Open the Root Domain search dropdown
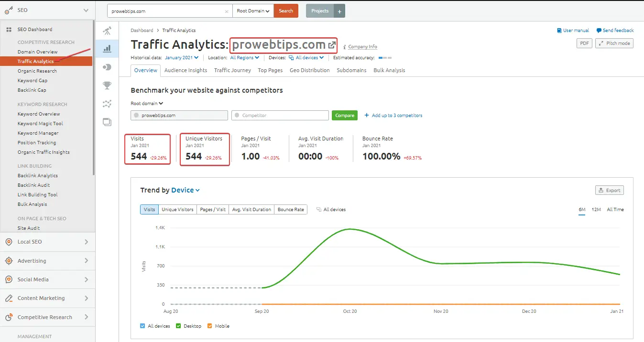The height and width of the screenshot is (342, 644). [x=252, y=11]
